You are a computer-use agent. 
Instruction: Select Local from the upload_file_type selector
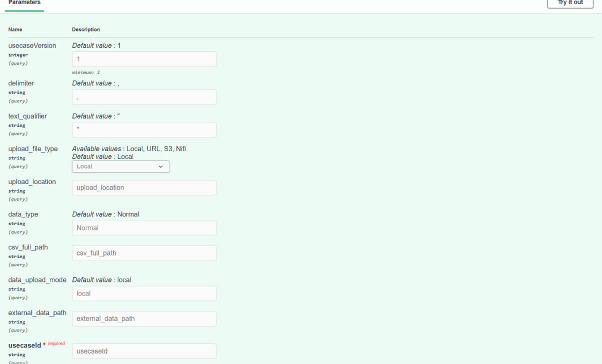[120, 166]
